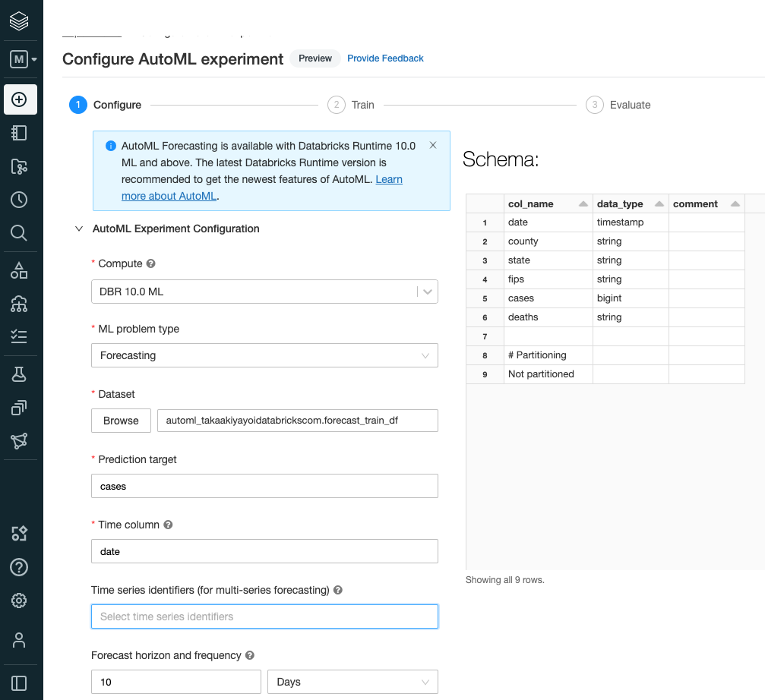
Task: Open Models network icon in sidebar
Action: point(19,440)
